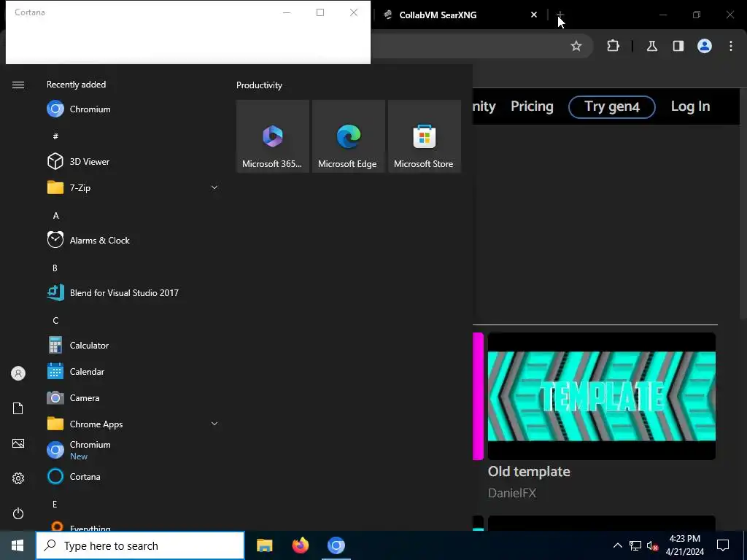Open Firefox from the taskbar
This screenshot has width=747, height=560.
(300, 545)
